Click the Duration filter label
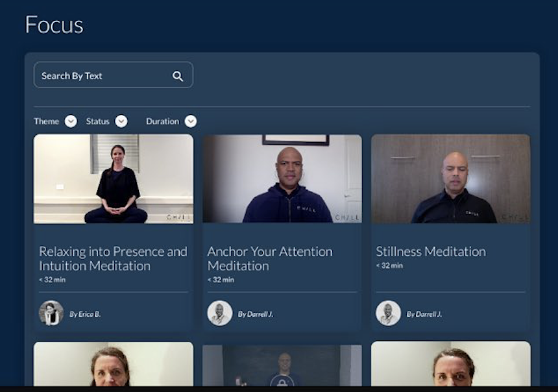This screenshot has height=392, width=558. click(163, 121)
